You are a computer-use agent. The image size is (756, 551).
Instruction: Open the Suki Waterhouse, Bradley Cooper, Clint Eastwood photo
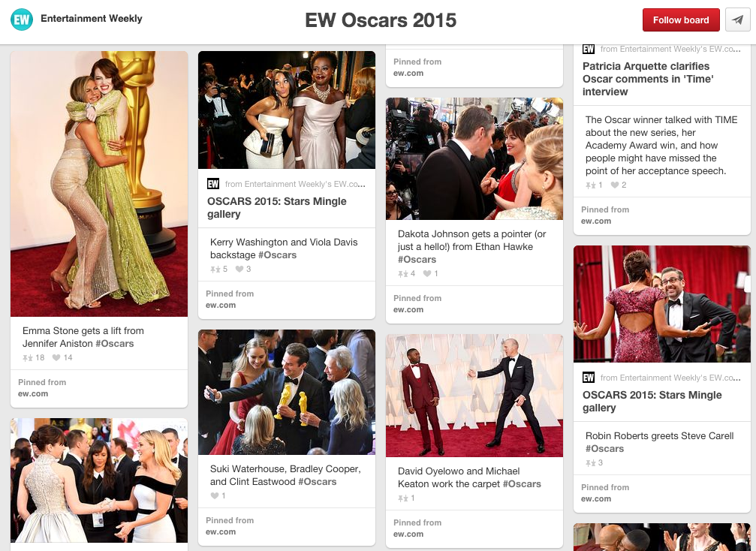click(x=286, y=392)
